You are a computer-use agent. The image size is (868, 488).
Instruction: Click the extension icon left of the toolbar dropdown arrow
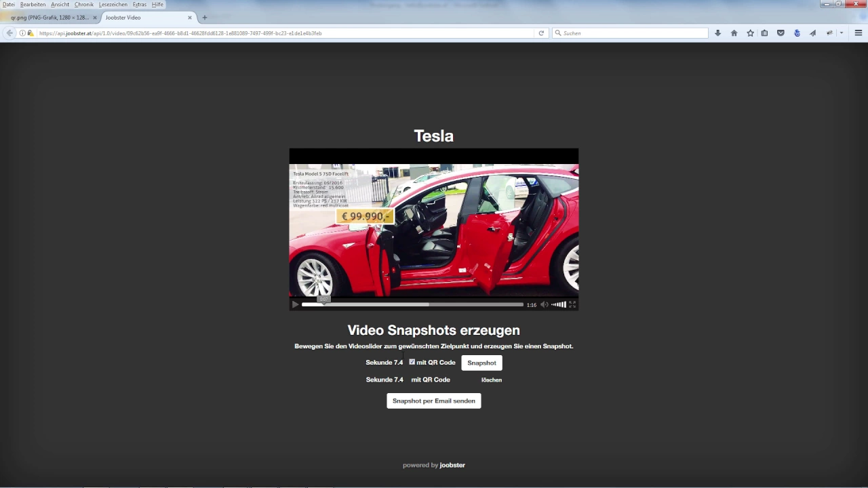(829, 33)
